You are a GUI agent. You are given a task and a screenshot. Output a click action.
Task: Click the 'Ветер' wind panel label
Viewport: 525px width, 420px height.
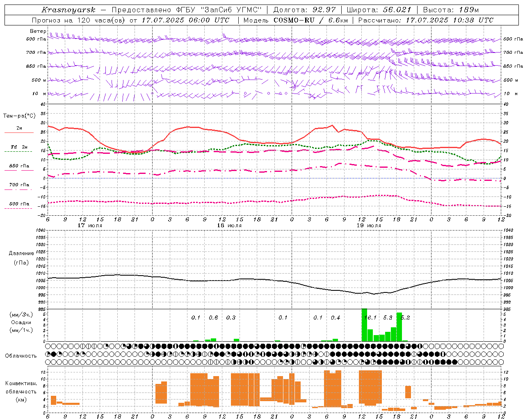38,31
